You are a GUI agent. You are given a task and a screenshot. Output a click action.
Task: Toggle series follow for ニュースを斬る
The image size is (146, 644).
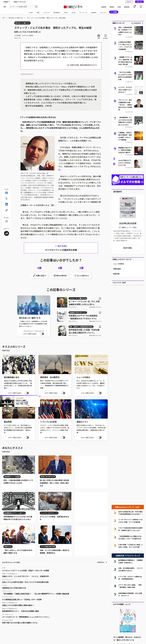pos(100,393)
